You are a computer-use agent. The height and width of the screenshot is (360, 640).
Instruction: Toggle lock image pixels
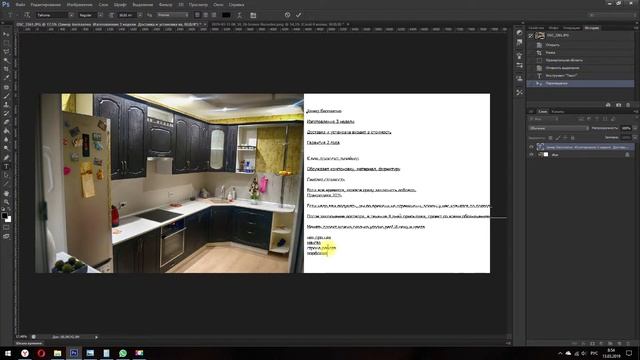558,138
